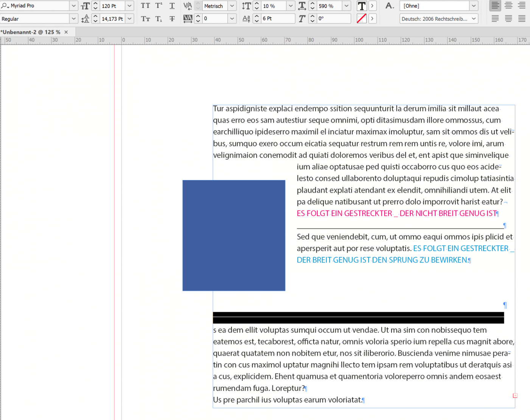This screenshot has height=420, width=530.
Task: Click the vertical scale stepper arrows
Action: (x=256, y=6)
